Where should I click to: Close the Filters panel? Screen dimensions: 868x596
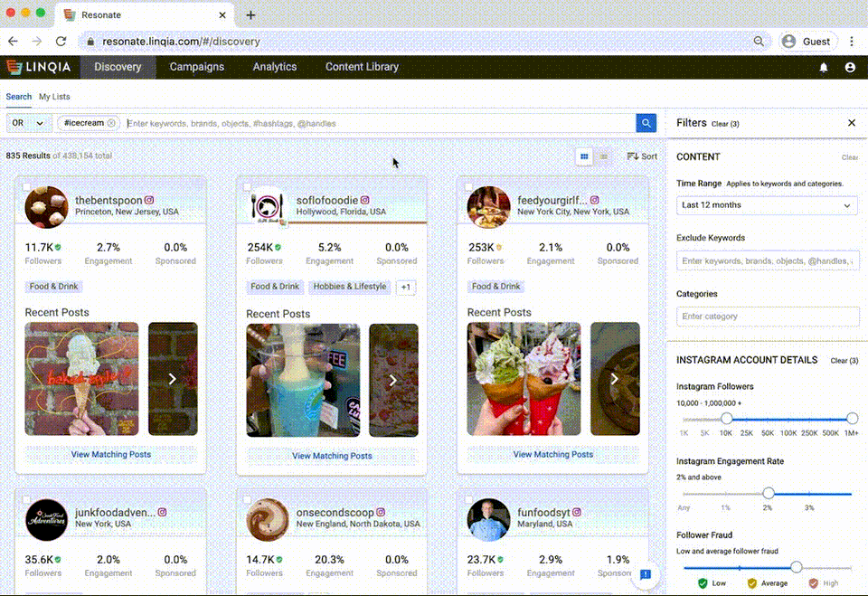(x=851, y=123)
